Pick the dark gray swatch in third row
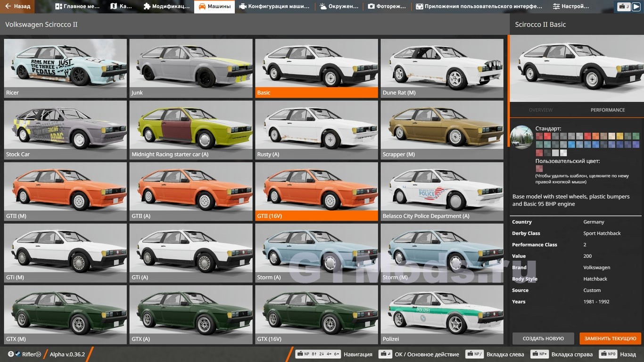This screenshot has width=644, height=362. (x=547, y=153)
